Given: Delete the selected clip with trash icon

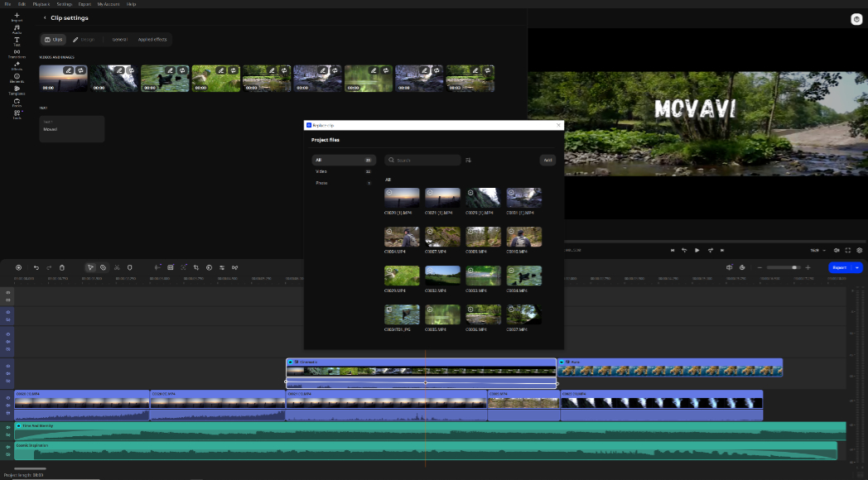Looking at the screenshot, I should click(62, 267).
